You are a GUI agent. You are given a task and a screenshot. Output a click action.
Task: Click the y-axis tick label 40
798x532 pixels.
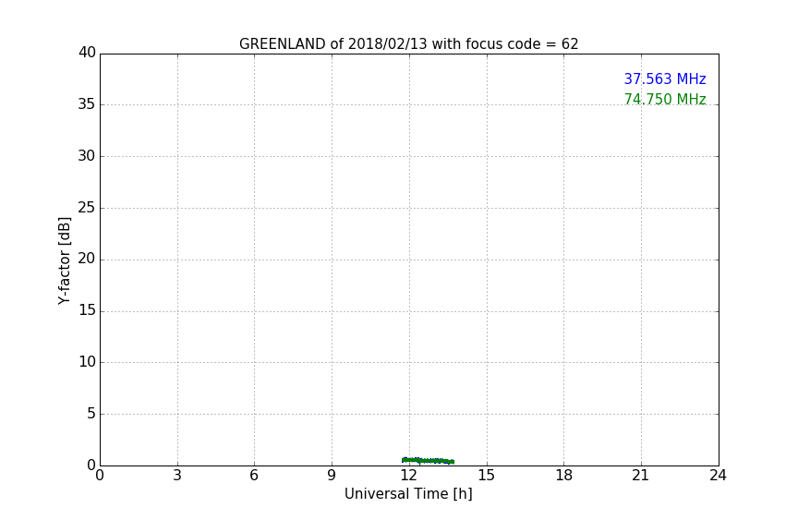[x=87, y=53]
